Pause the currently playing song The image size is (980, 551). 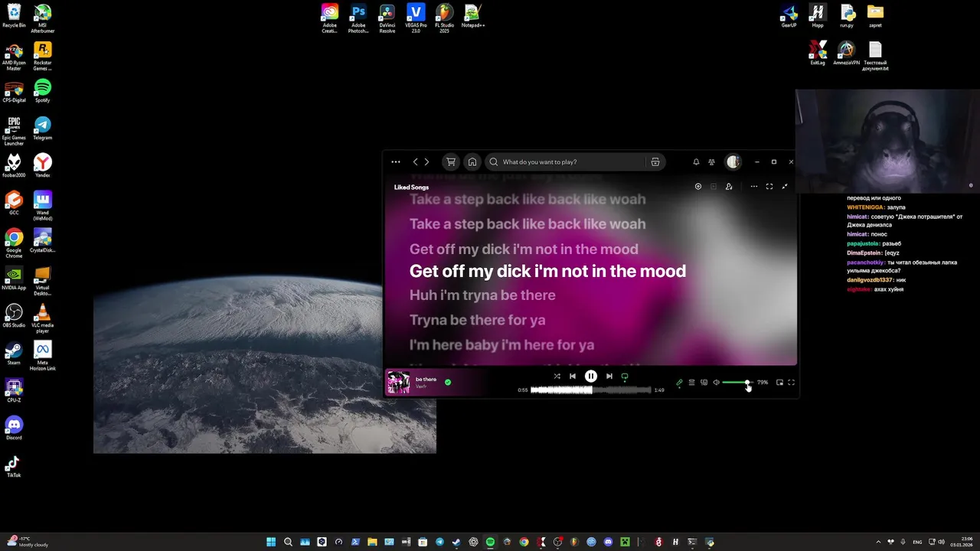pos(591,376)
